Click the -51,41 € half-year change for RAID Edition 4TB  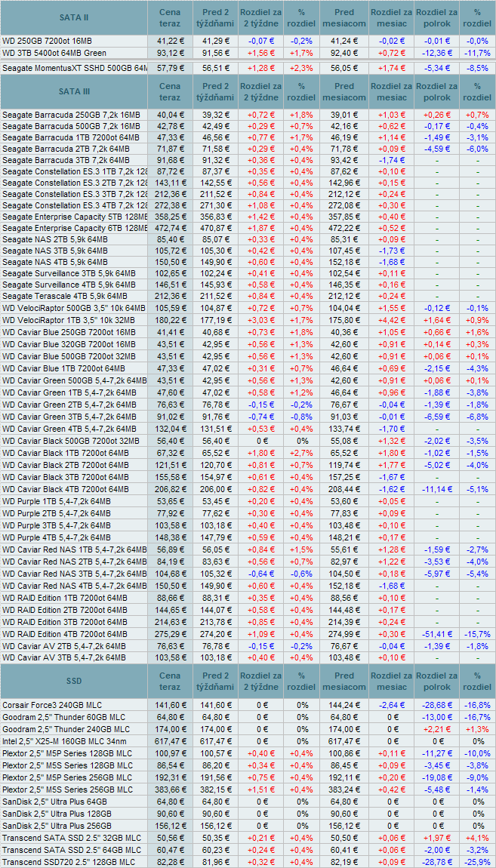[436, 634]
